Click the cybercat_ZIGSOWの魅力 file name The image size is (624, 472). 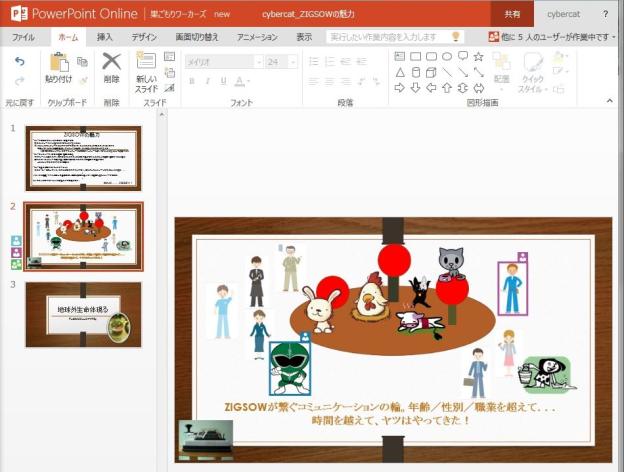click(x=308, y=14)
